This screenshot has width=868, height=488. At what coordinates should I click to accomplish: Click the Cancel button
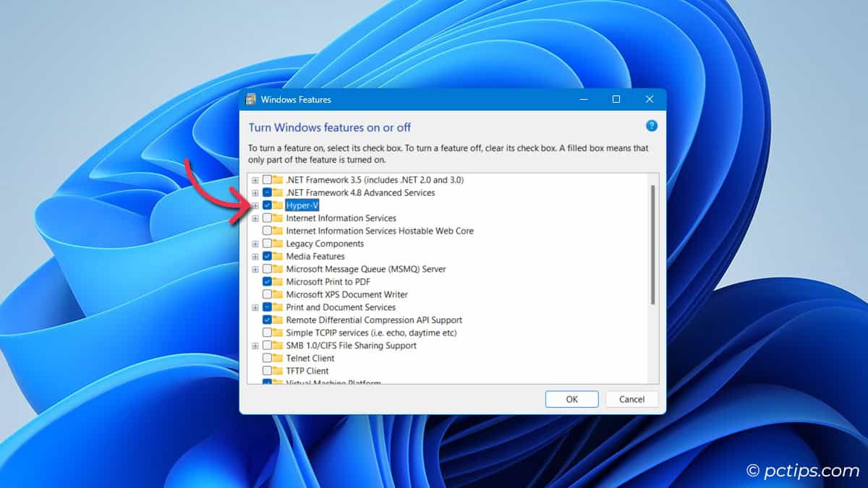(x=631, y=399)
